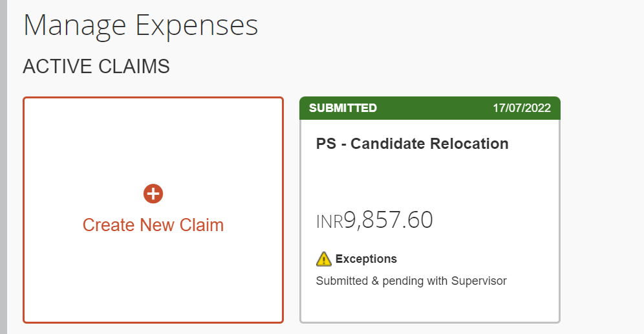Click the INR currency prefix
Viewport: 644px width, 334px height.
tap(329, 222)
